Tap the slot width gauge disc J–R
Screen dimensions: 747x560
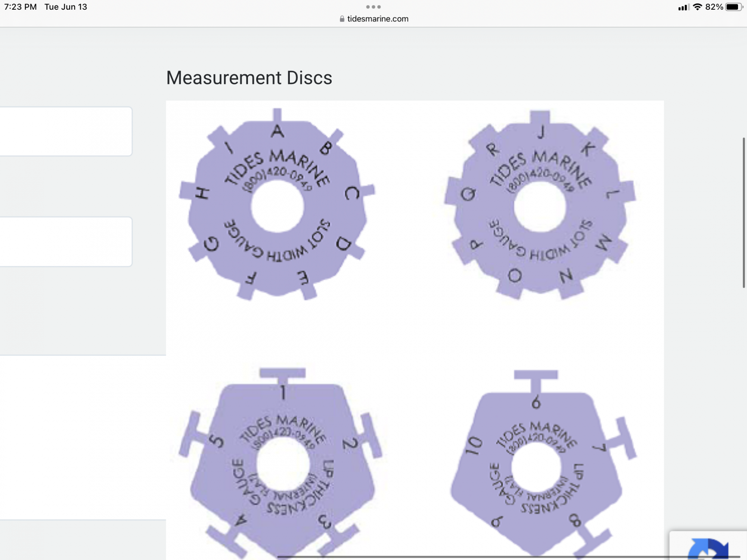pos(540,205)
